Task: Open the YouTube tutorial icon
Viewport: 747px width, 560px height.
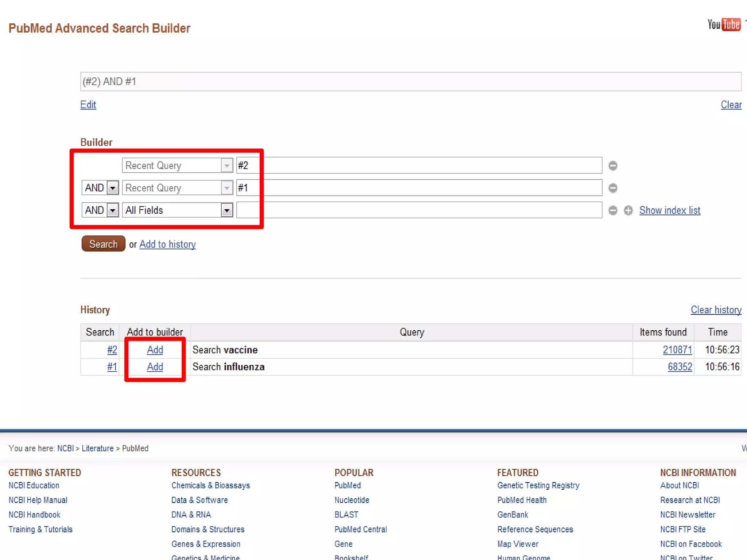Action: click(724, 25)
